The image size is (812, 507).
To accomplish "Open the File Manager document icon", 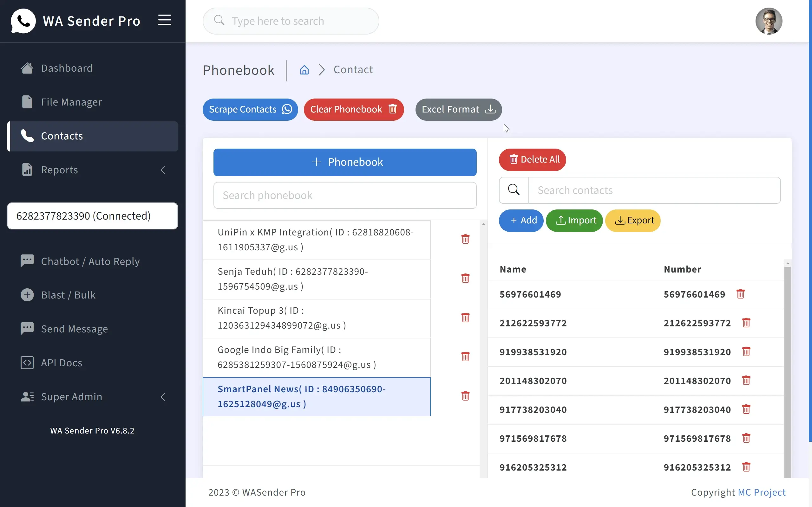I will [27, 102].
